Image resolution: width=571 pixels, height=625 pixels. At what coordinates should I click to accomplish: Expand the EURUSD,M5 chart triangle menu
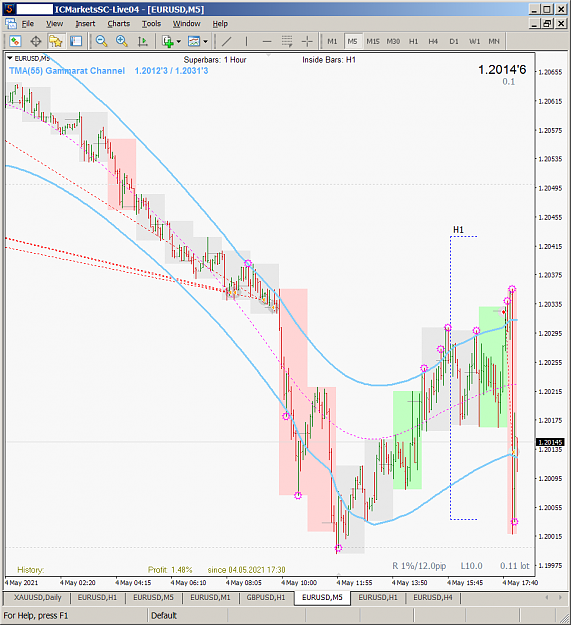click(x=10, y=58)
